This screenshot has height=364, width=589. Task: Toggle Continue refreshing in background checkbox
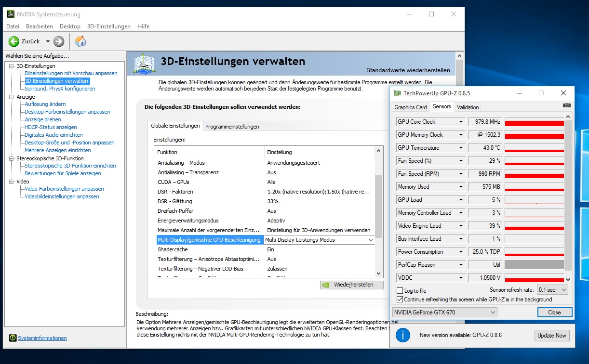[x=400, y=299]
